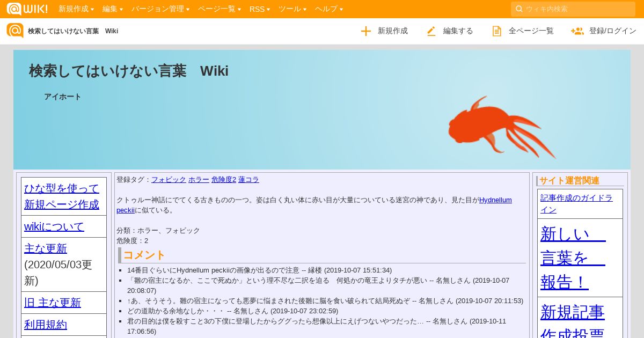
Task: Open the ページ一覧 dropdown menu
Action: tap(219, 9)
